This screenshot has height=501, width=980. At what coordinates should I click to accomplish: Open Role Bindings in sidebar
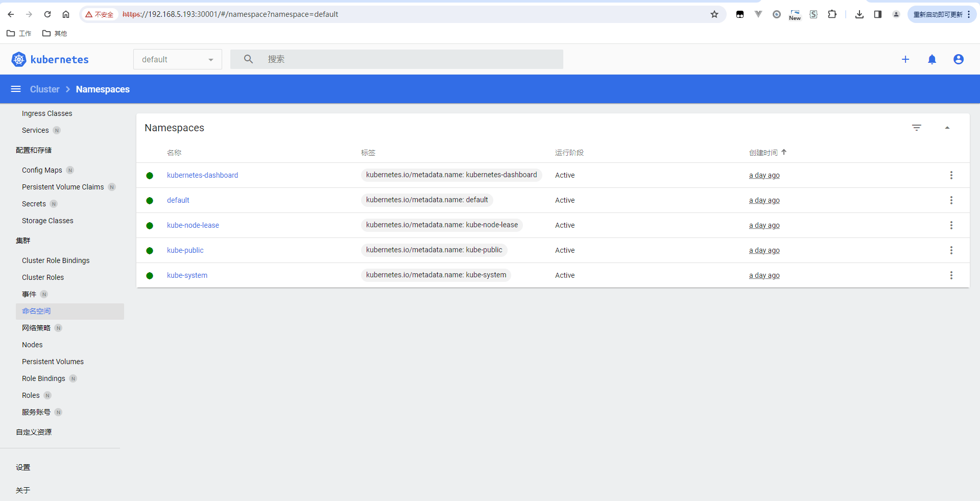(43, 378)
